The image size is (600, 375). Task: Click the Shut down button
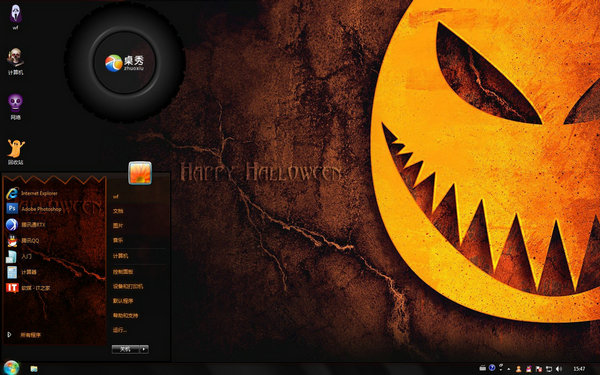point(126,349)
